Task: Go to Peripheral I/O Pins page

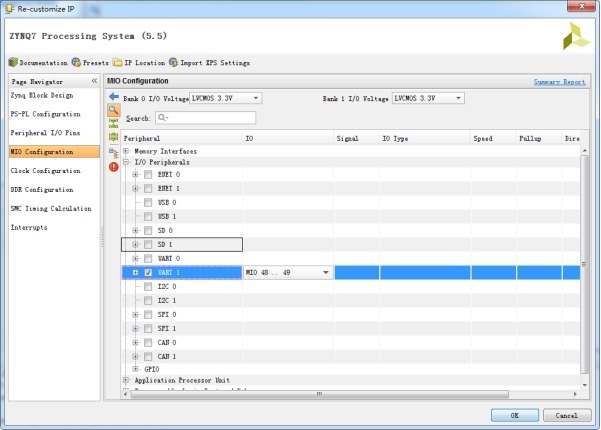Action: (x=45, y=133)
